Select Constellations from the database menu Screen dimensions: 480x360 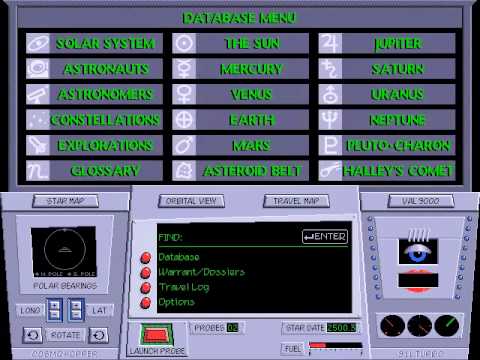94,119
